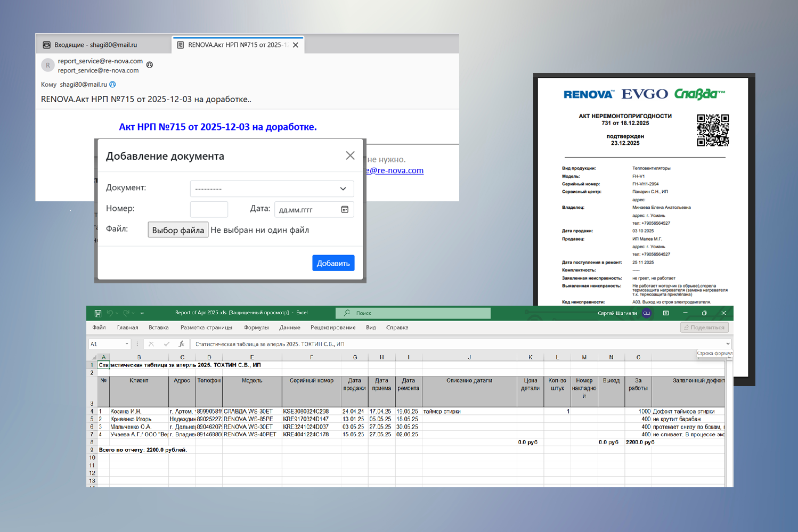This screenshot has height=532, width=798.
Task: Click the Выбор файла button
Action: (x=178, y=230)
